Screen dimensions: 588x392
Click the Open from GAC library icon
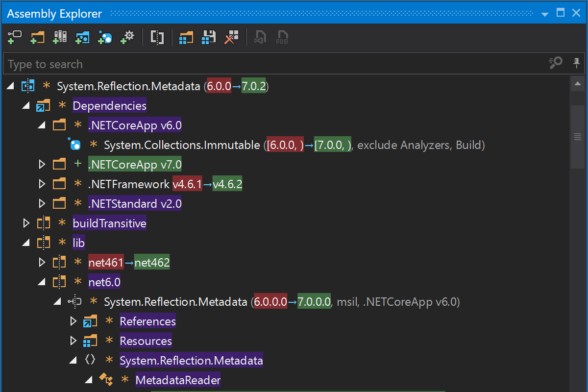pos(60,37)
